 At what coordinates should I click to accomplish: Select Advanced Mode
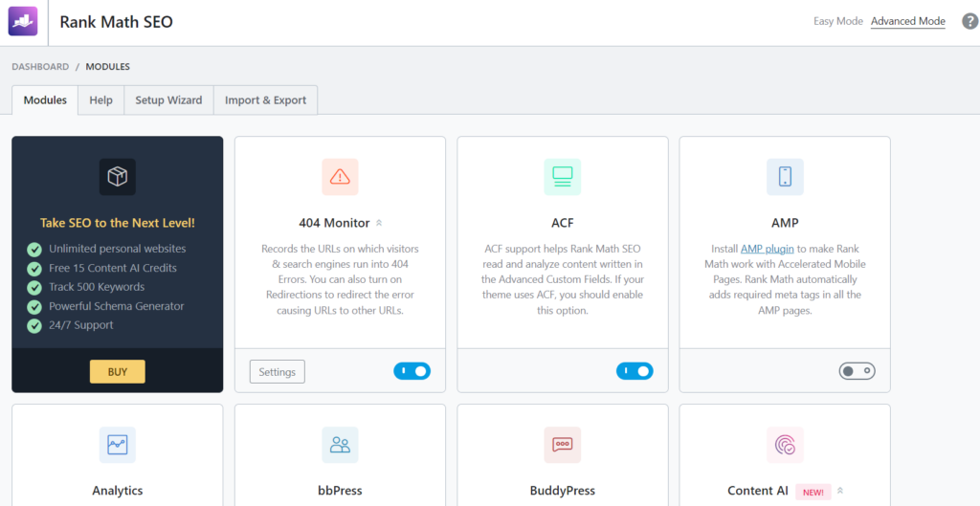pyautogui.click(x=908, y=21)
